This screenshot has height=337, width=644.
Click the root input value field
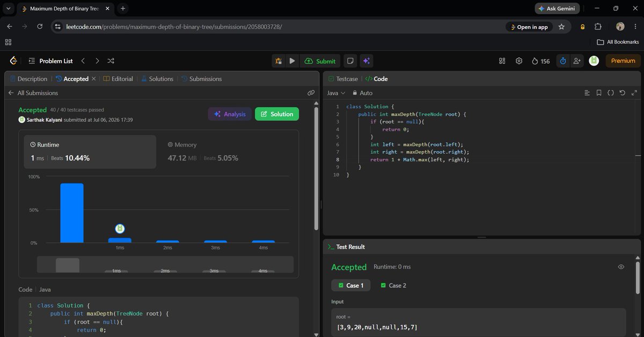479,322
